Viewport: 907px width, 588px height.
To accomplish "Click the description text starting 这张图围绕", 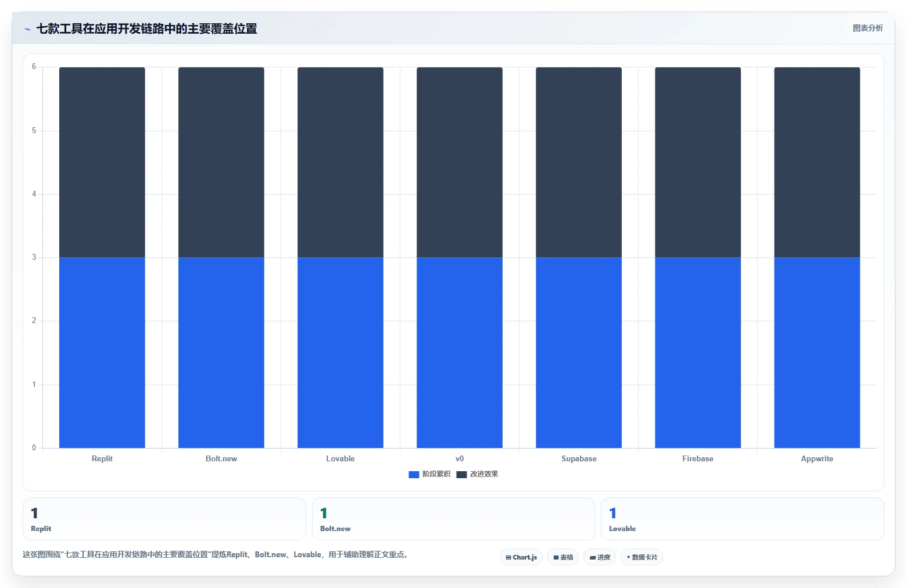I will [217, 554].
